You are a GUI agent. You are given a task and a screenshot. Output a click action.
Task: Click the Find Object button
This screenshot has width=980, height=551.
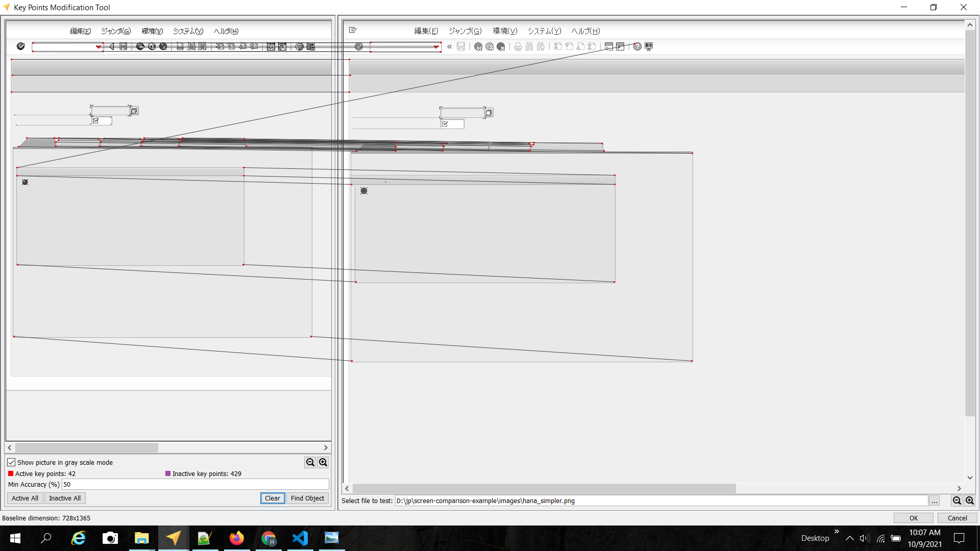click(x=307, y=498)
